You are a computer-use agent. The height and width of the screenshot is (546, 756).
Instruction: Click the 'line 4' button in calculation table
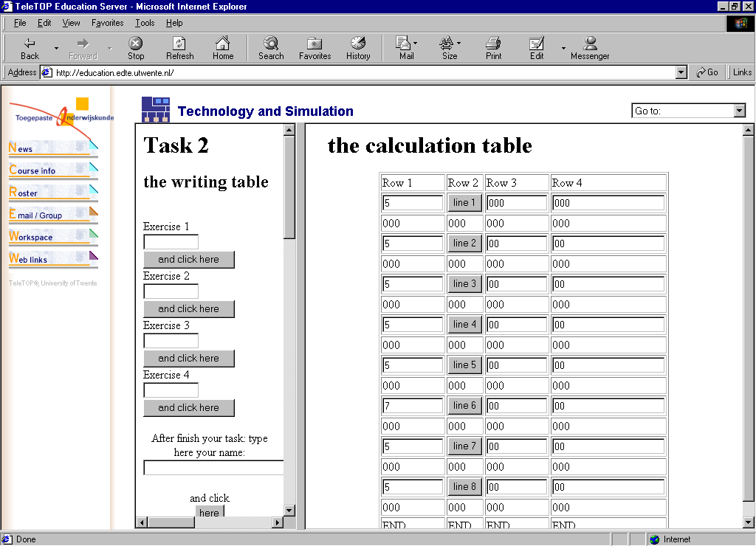tap(464, 325)
